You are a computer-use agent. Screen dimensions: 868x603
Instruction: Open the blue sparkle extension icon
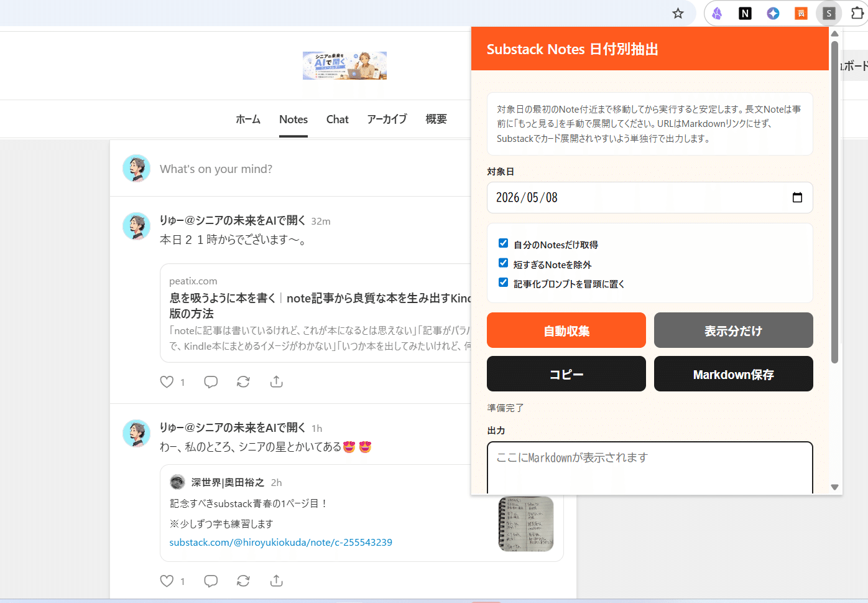coord(773,13)
